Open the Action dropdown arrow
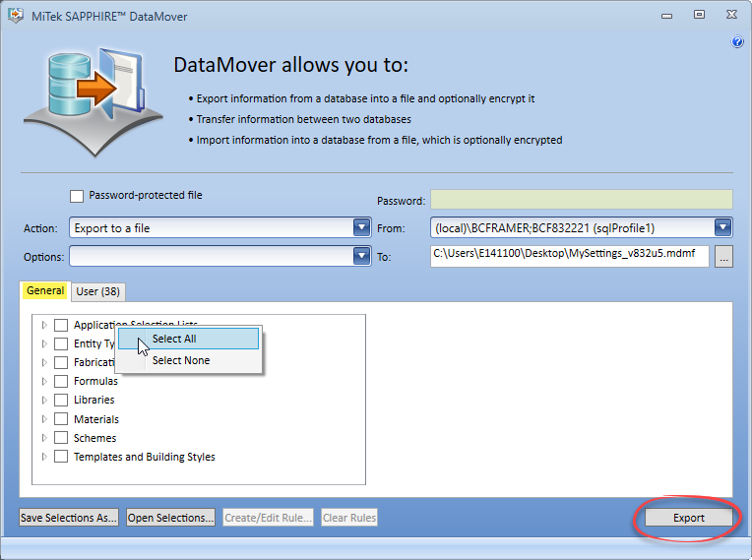 [x=361, y=227]
